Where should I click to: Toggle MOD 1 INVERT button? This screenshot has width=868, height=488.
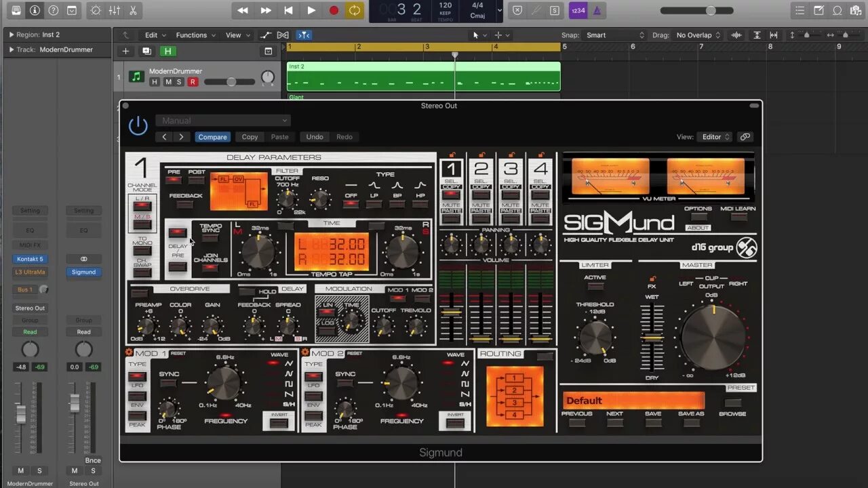[x=279, y=423]
